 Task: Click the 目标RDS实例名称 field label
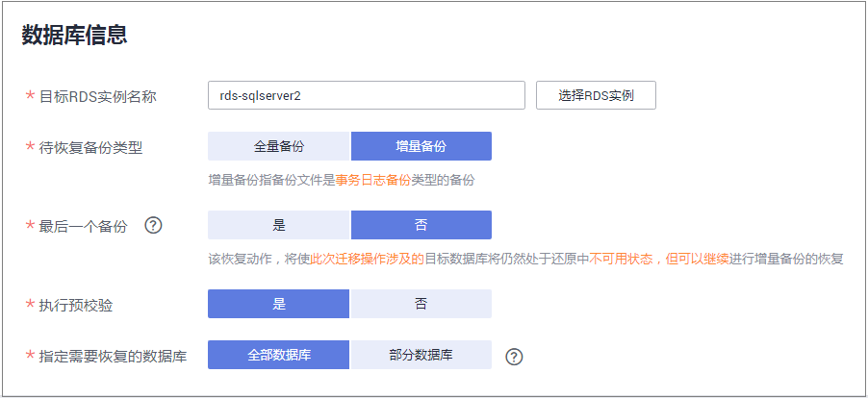coord(96,96)
